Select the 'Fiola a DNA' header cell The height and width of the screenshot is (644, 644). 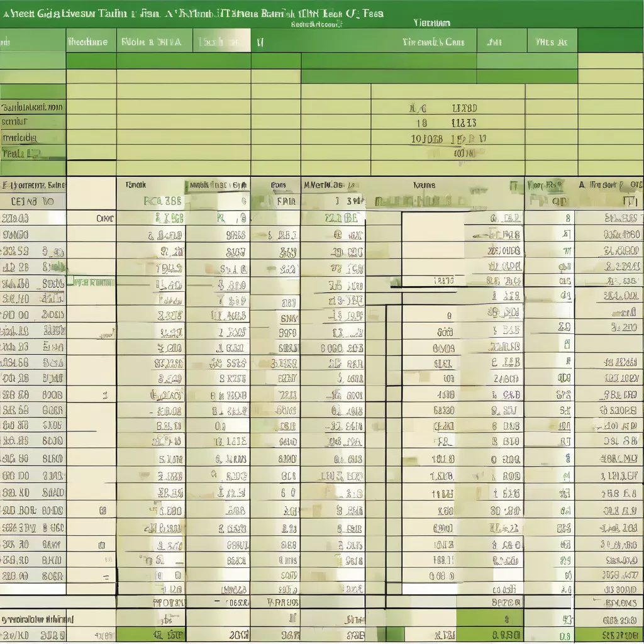pos(152,42)
